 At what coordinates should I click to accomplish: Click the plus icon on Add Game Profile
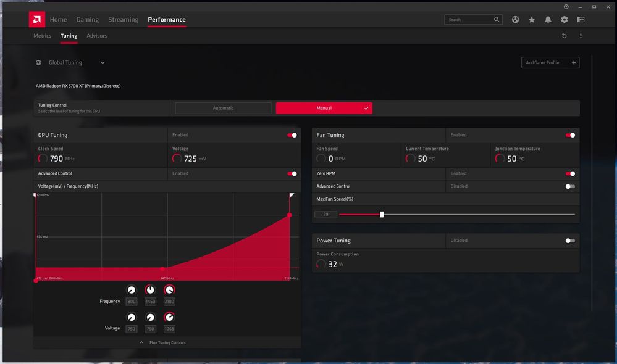tap(574, 62)
